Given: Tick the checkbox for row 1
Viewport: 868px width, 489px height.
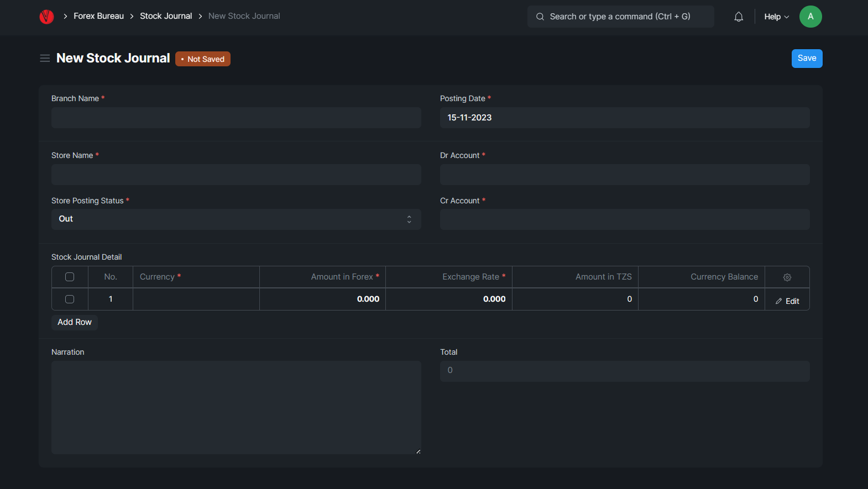Looking at the screenshot, I should (70, 299).
